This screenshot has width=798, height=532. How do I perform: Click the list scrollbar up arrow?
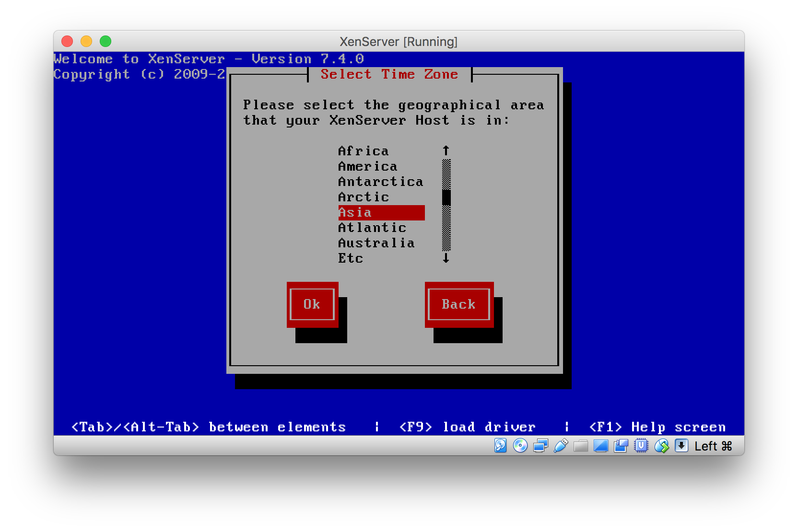pos(446,151)
